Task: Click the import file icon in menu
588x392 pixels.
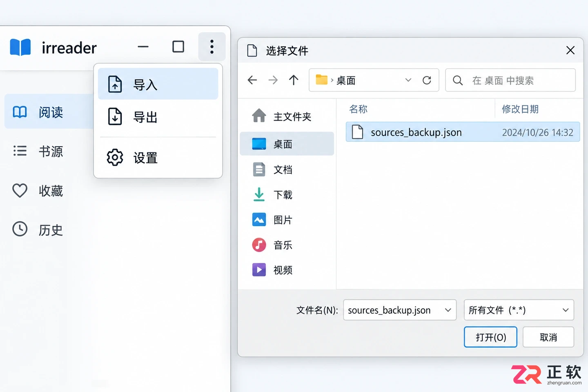Action: tap(115, 84)
